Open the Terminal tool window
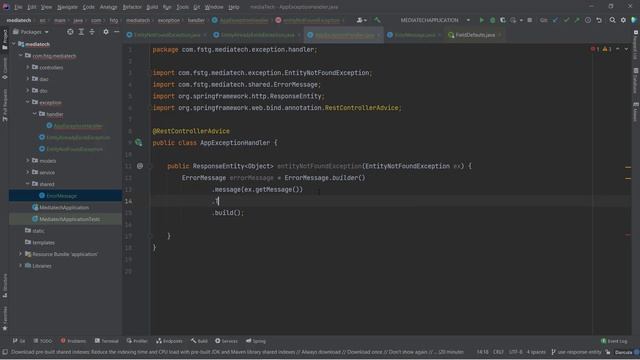 [107, 341]
